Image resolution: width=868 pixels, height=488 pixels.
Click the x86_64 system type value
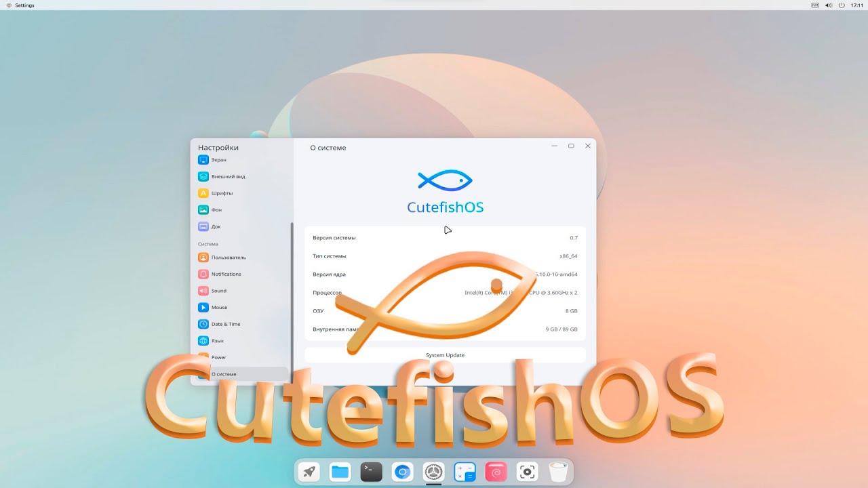click(x=568, y=256)
